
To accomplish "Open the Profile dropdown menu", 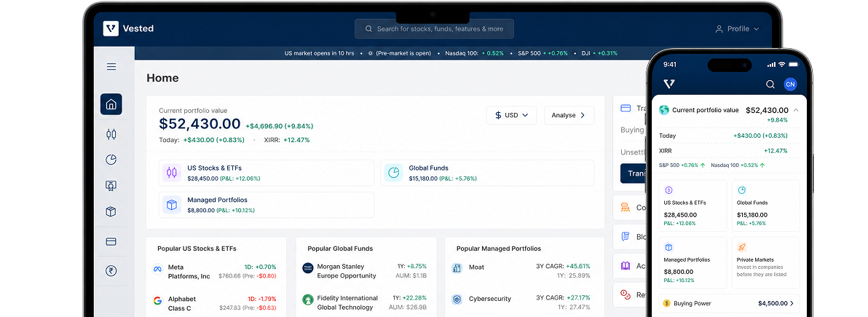I will click(x=737, y=29).
